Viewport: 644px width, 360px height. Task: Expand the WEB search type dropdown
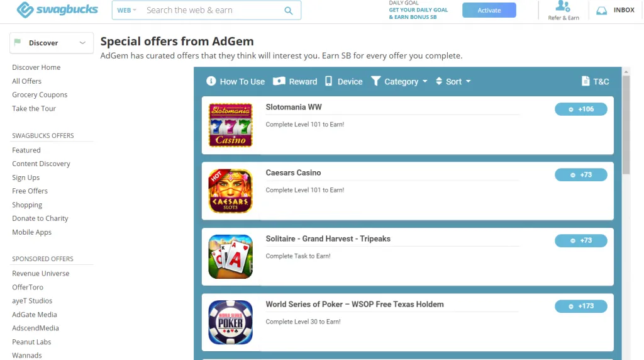(x=127, y=10)
